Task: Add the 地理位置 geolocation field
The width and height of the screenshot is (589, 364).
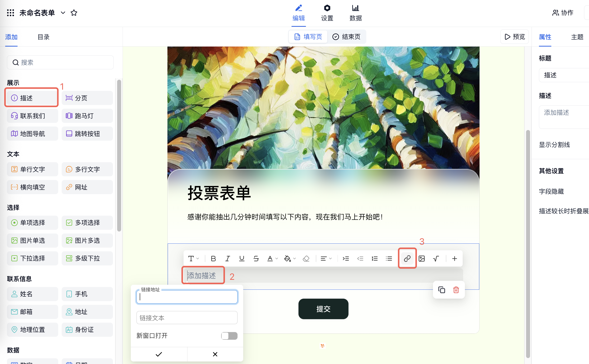Action: [x=32, y=330]
